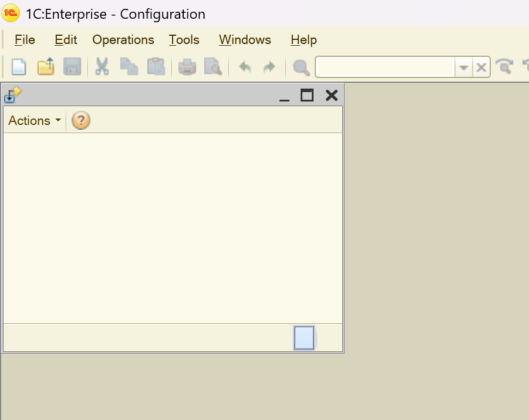Click the New document icon
Viewport: 529px width, 420px height.
pos(19,67)
